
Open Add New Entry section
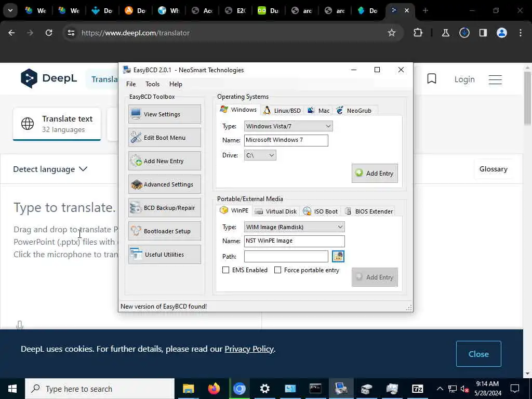pyautogui.click(x=165, y=161)
